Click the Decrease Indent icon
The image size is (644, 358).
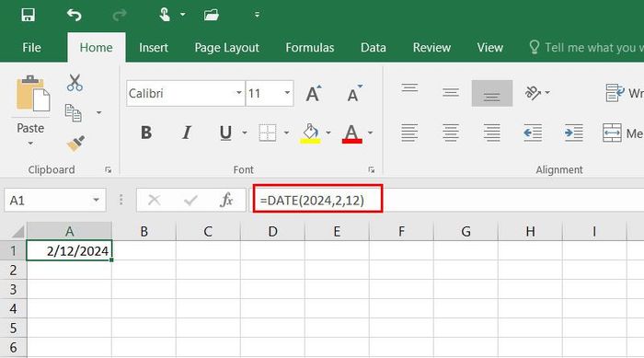coord(533,133)
